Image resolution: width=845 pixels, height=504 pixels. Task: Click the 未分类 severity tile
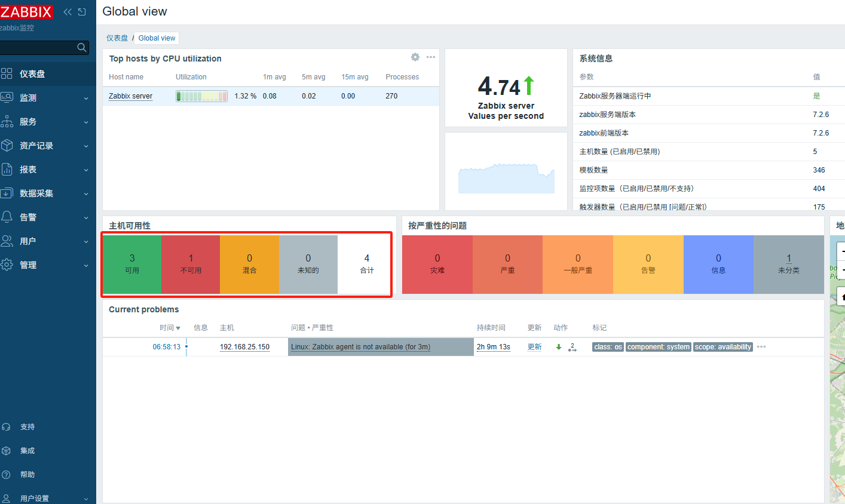tap(789, 264)
